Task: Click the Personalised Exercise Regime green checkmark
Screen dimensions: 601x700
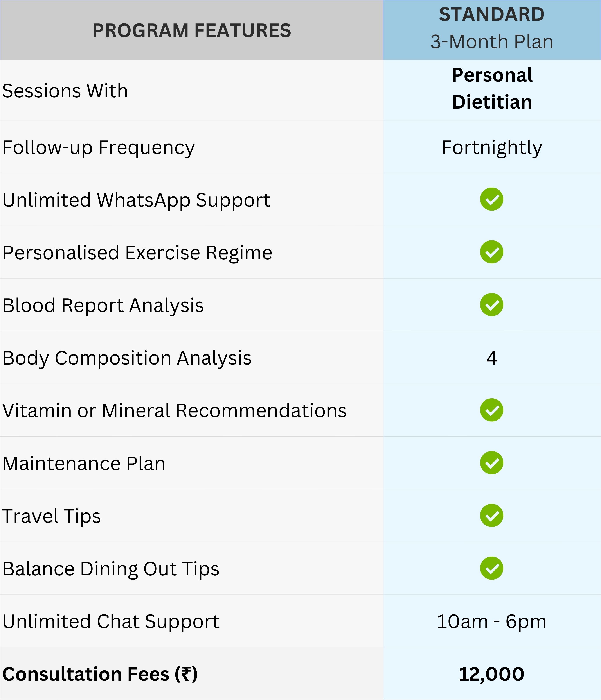Action: tap(491, 252)
